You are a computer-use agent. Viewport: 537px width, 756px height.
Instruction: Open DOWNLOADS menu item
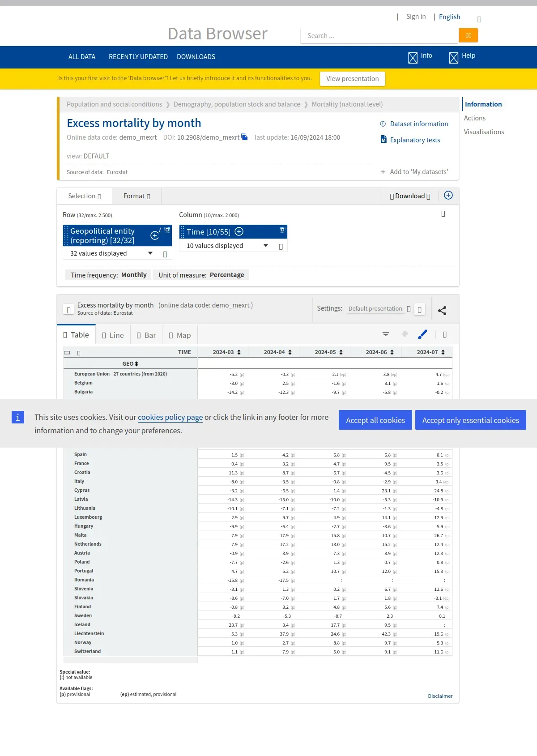(196, 57)
